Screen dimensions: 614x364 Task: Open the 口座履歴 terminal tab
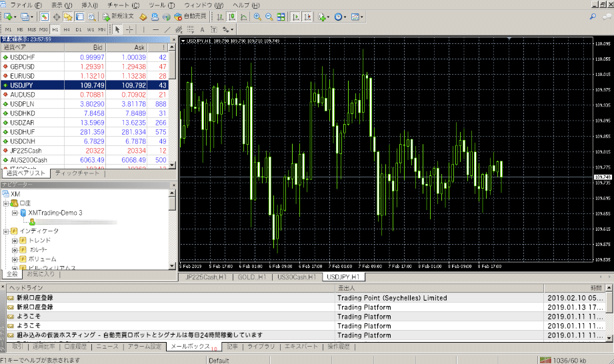click(75, 347)
